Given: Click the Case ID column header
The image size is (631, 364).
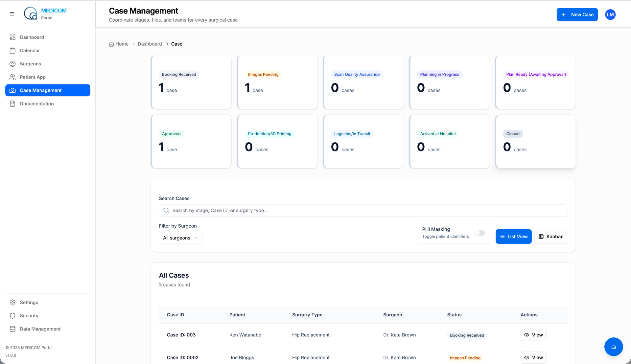Looking at the screenshot, I should [x=175, y=315].
